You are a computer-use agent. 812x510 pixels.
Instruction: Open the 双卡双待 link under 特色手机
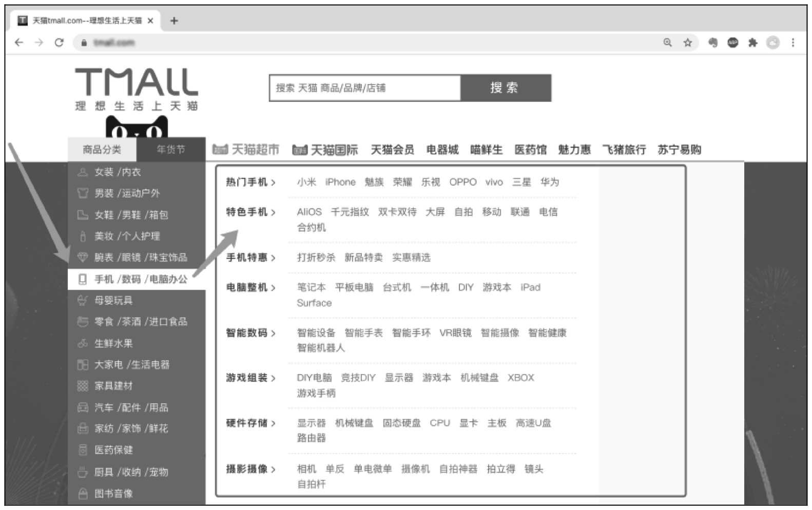[397, 212]
